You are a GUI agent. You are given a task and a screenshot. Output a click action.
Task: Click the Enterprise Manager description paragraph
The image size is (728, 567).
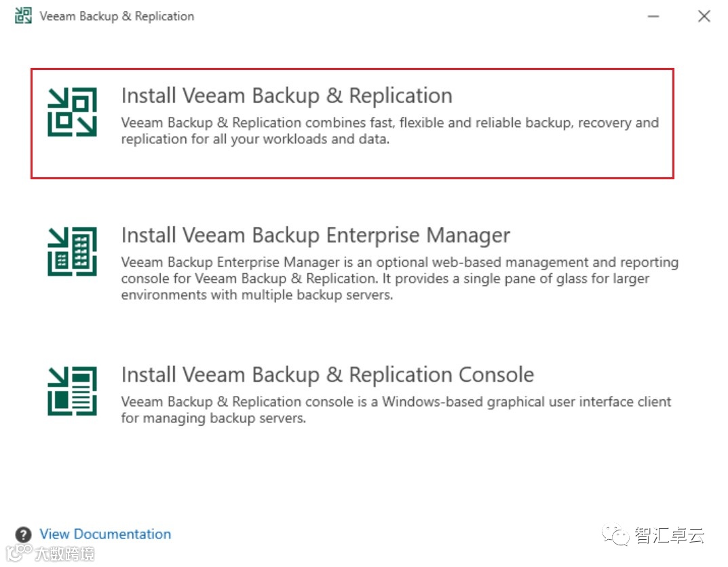(x=399, y=278)
